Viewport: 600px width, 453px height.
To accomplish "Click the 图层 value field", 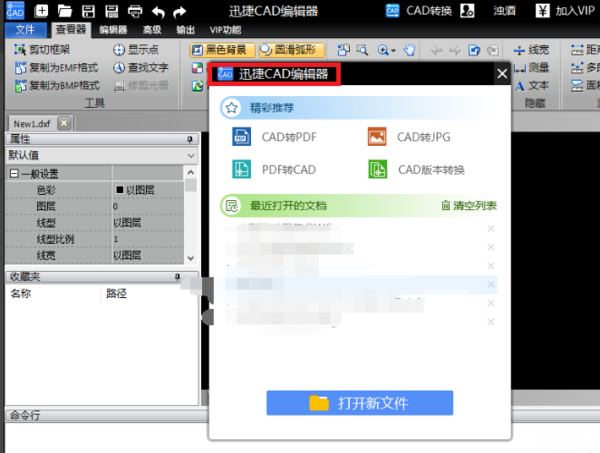I will point(147,206).
